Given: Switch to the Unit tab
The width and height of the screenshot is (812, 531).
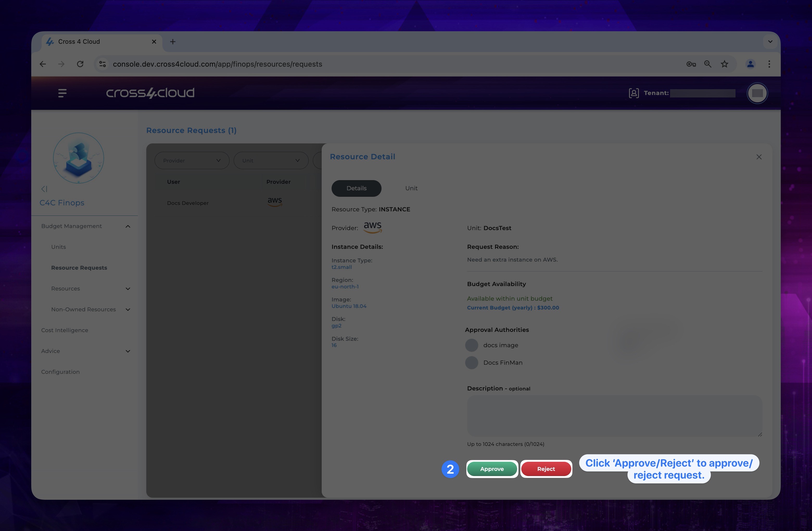Looking at the screenshot, I should pyautogui.click(x=411, y=188).
